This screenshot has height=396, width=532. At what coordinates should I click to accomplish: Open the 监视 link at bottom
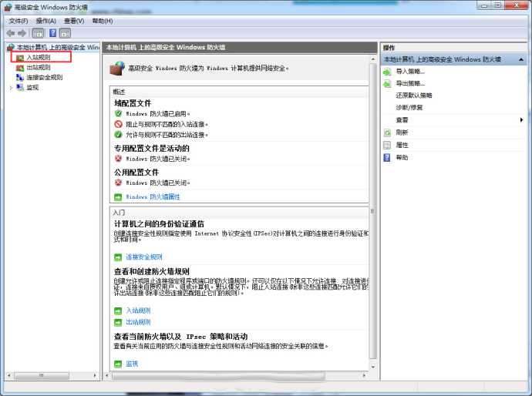tap(132, 364)
